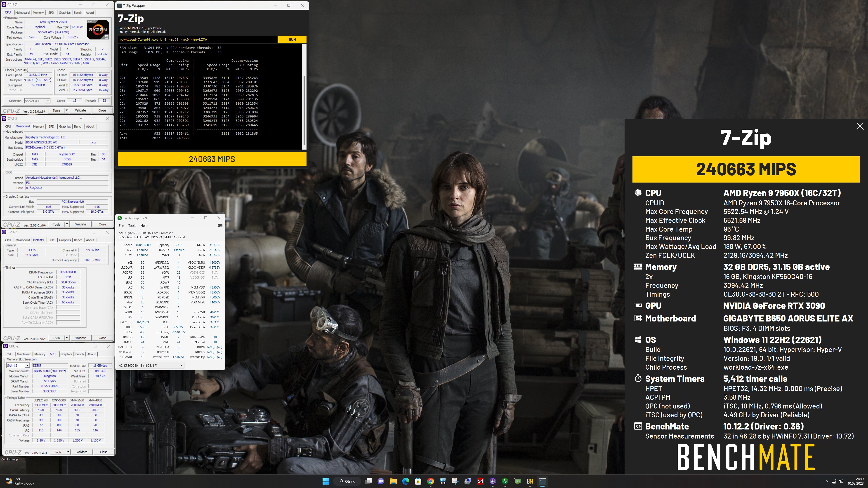
Task: Select the 3163.19 MHz core speed value
Action: pyautogui.click(x=38, y=75)
